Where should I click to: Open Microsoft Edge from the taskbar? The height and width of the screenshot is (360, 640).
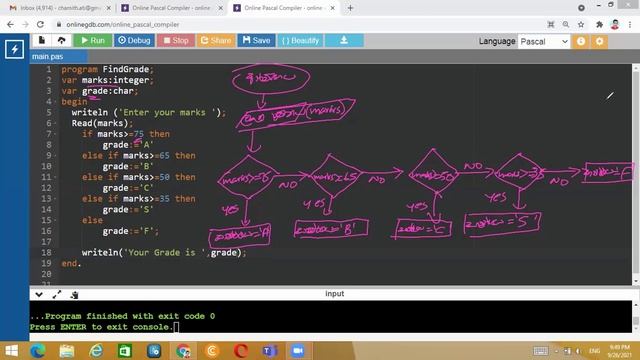point(38,351)
